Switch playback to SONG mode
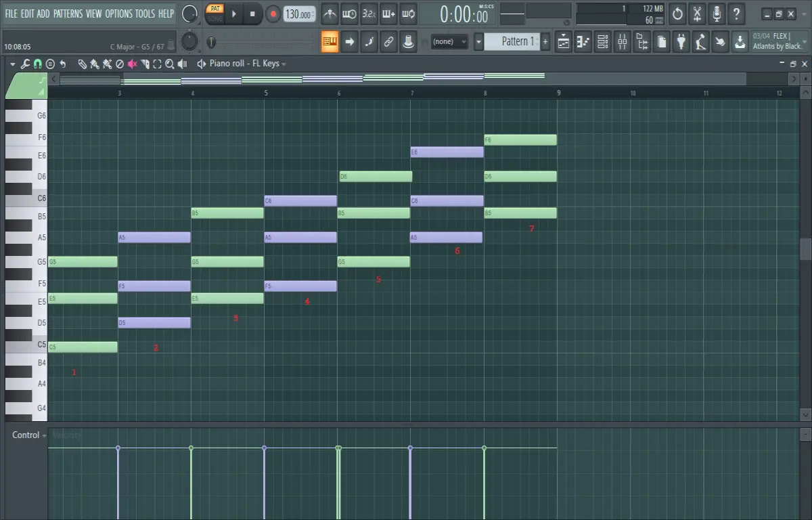This screenshot has width=812, height=520. pyautogui.click(x=215, y=19)
